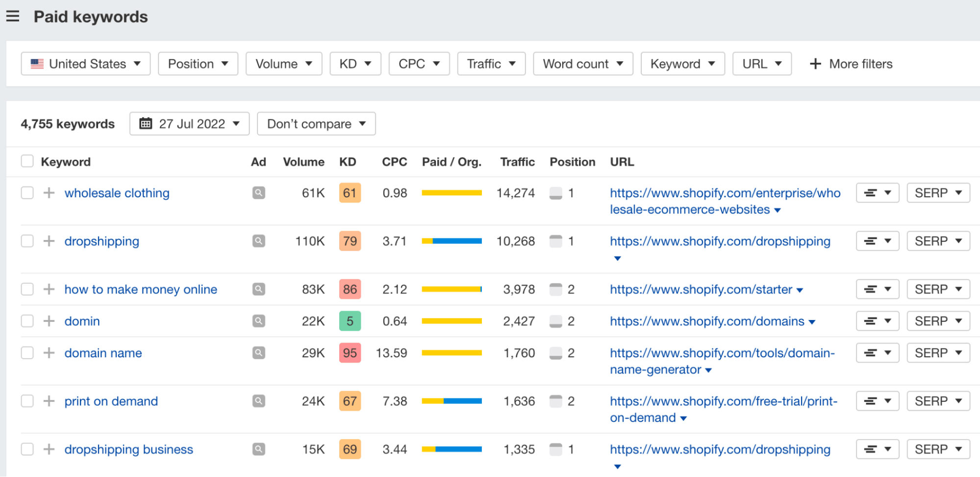Open the KD filter dropdown
This screenshot has height=477, width=980.
(x=355, y=64)
